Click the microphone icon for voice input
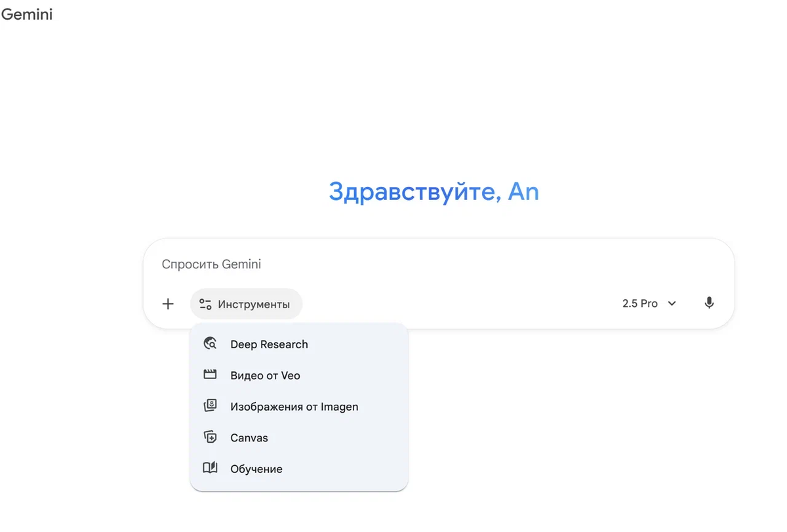 (709, 303)
